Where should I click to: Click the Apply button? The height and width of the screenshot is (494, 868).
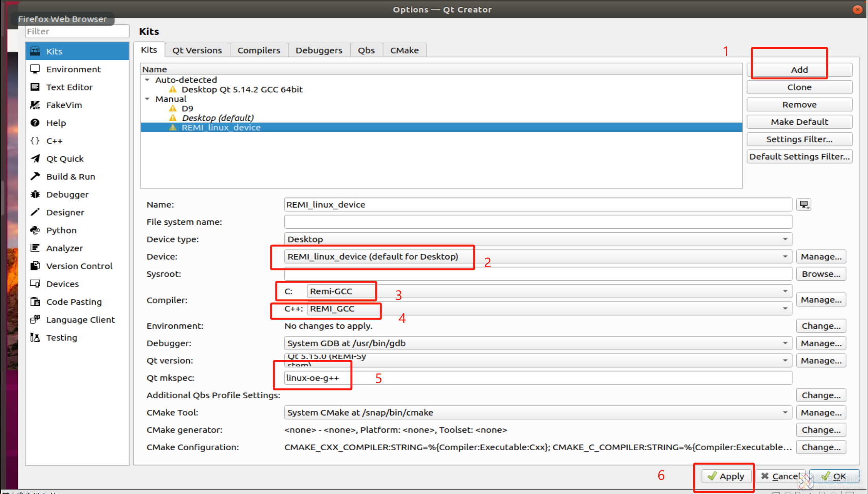pyautogui.click(x=726, y=476)
